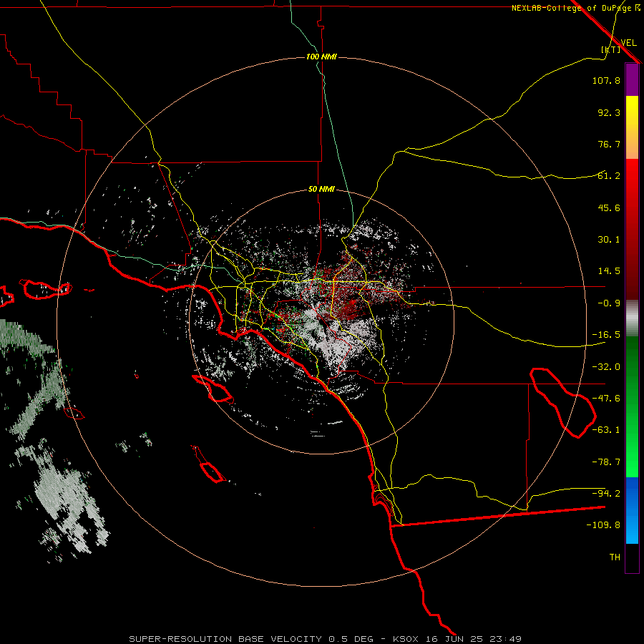Click the SUPER-RESOLUTION BASE VELOCITY caption text
This screenshot has width=644, height=644.
[227, 639]
